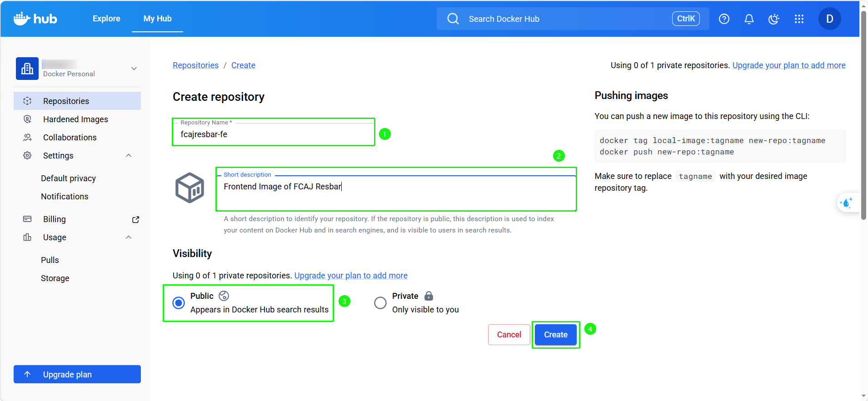Click the CtrlK shortcut badge

(x=686, y=19)
